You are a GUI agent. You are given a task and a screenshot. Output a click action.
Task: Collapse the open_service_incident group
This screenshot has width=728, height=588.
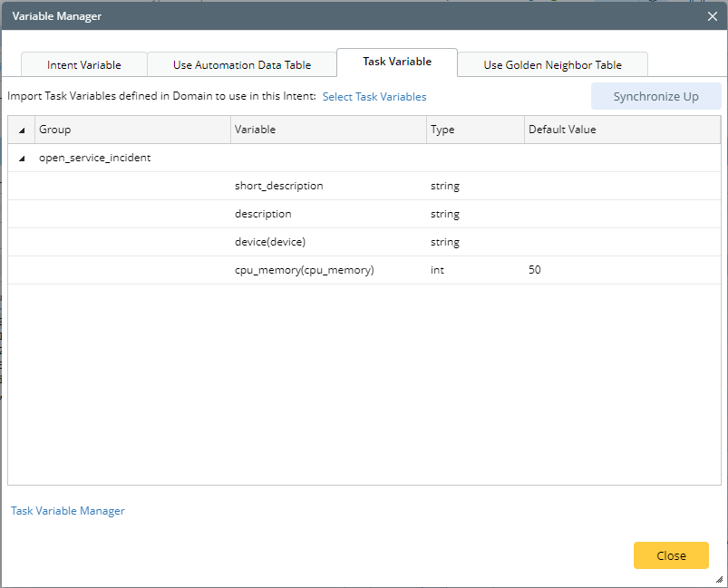tap(22, 158)
